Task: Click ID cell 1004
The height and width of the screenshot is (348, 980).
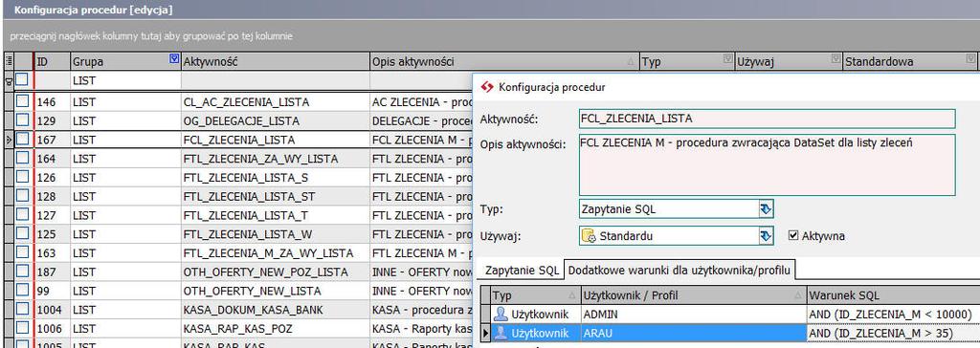Action: point(52,310)
